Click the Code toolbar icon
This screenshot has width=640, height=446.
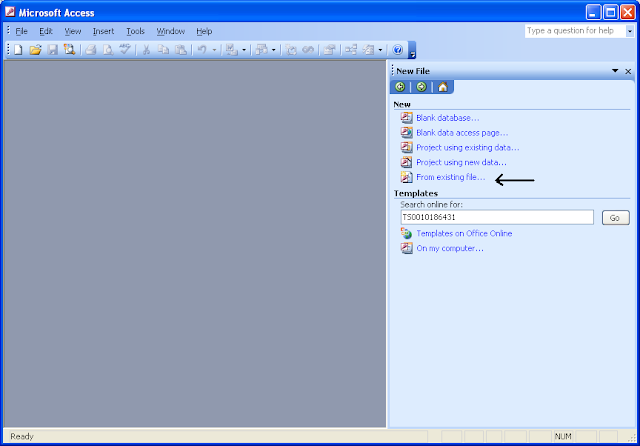tap(291, 50)
